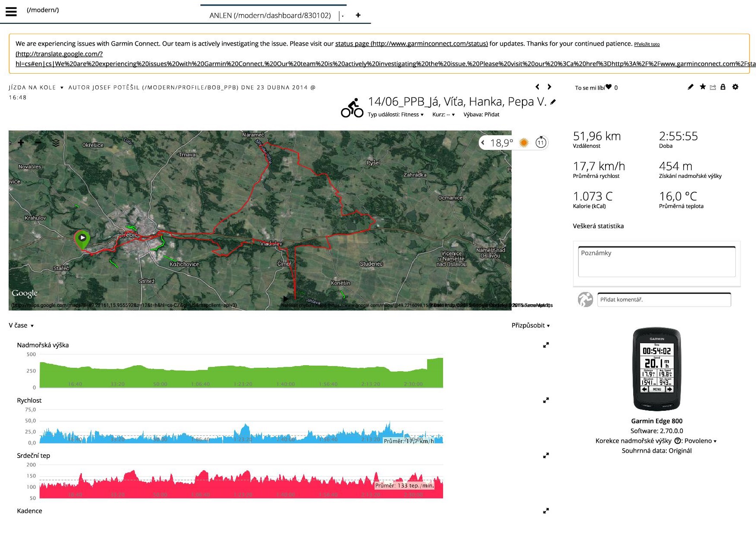Mark activity as favorite with star
756x534 pixels.
703,87
